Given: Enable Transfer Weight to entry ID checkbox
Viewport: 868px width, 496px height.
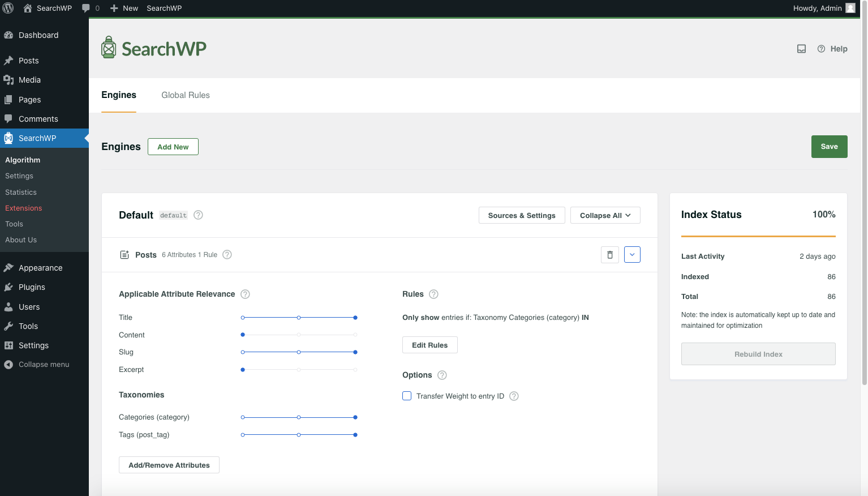Looking at the screenshot, I should click(x=407, y=396).
